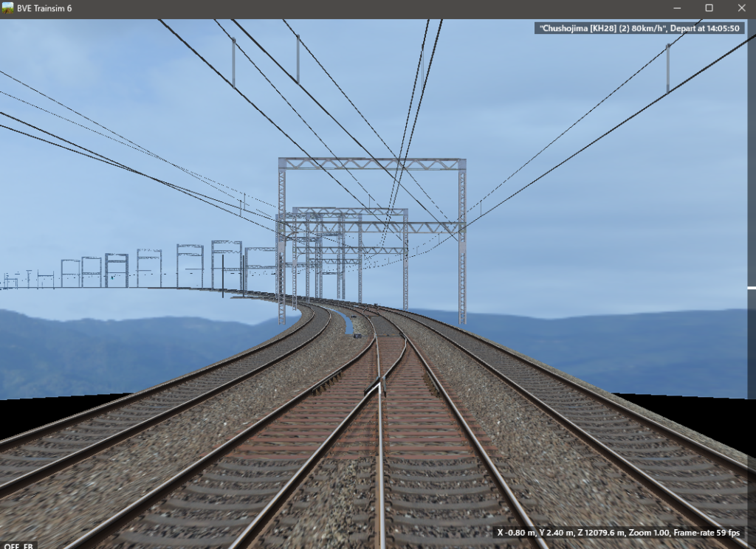Screen dimensions: 756x549
Task: Minimize the BVE Trainsim window
Action: coord(675,8)
